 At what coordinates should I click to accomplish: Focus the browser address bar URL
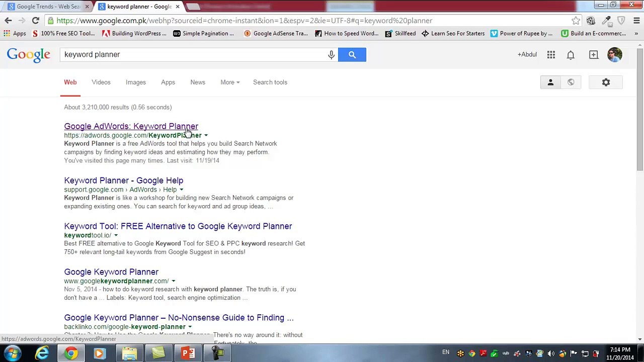coord(244,21)
